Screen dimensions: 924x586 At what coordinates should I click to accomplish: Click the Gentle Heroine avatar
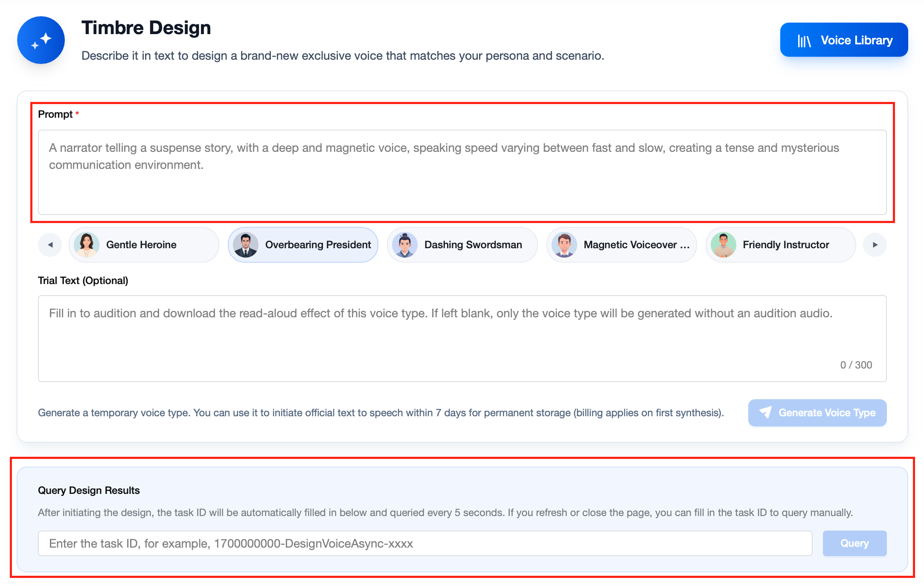click(87, 245)
